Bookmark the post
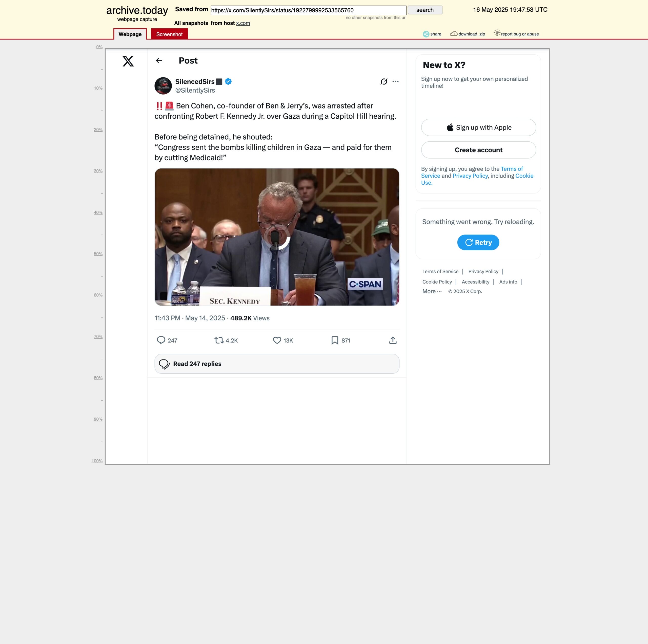 tap(335, 340)
